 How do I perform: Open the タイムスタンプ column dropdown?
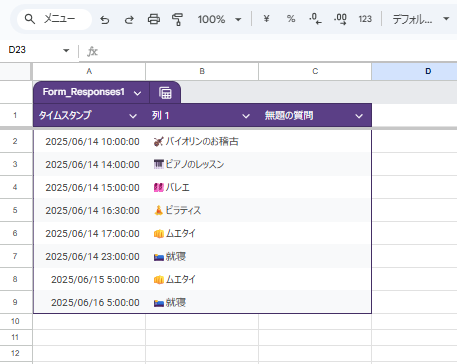[x=133, y=116]
